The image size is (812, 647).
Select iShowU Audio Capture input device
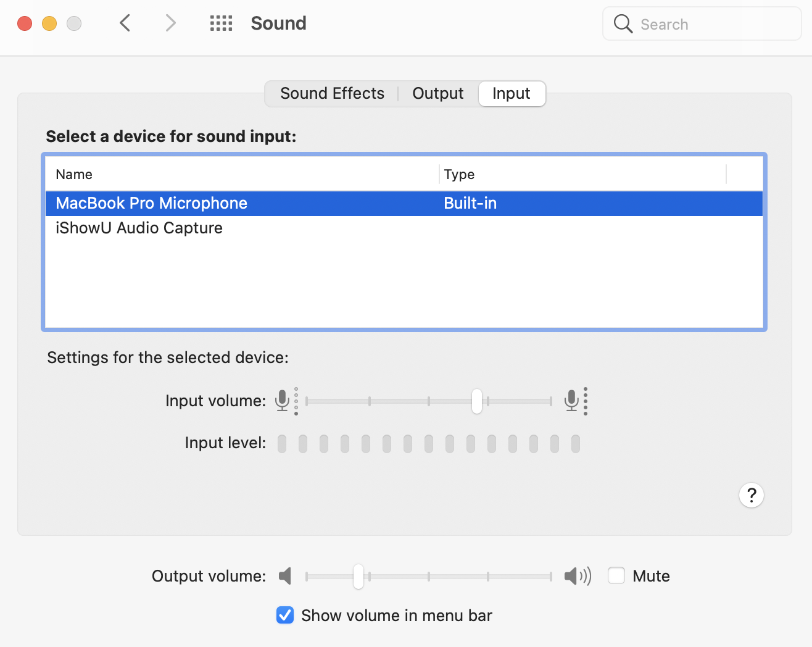pyautogui.click(x=139, y=228)
